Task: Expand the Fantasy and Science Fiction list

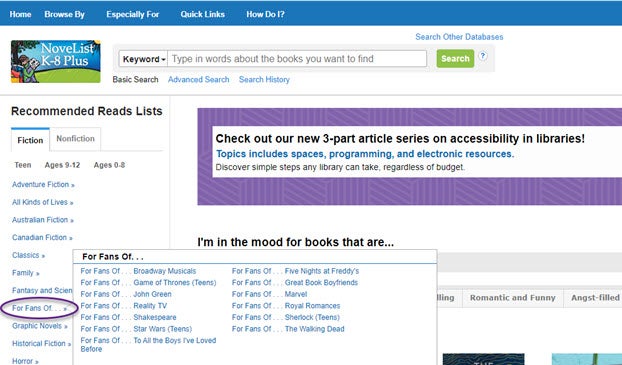Action: click(x=42, y=290)
